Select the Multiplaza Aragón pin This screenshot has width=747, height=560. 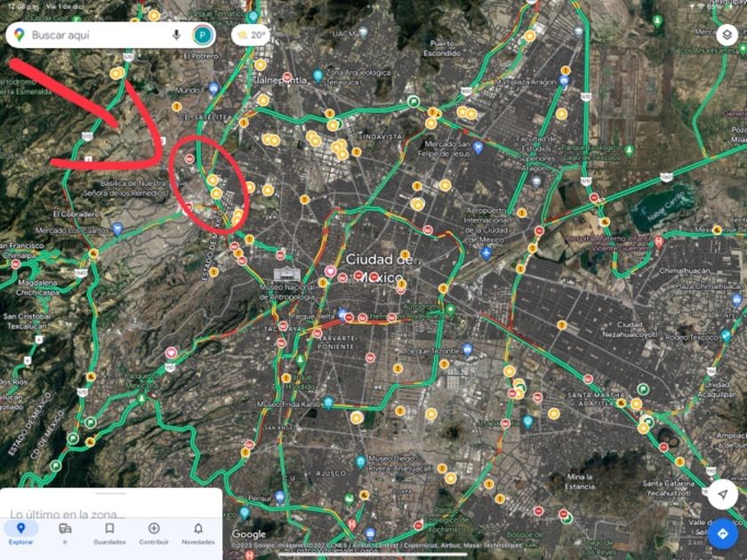tap(564, 81)
